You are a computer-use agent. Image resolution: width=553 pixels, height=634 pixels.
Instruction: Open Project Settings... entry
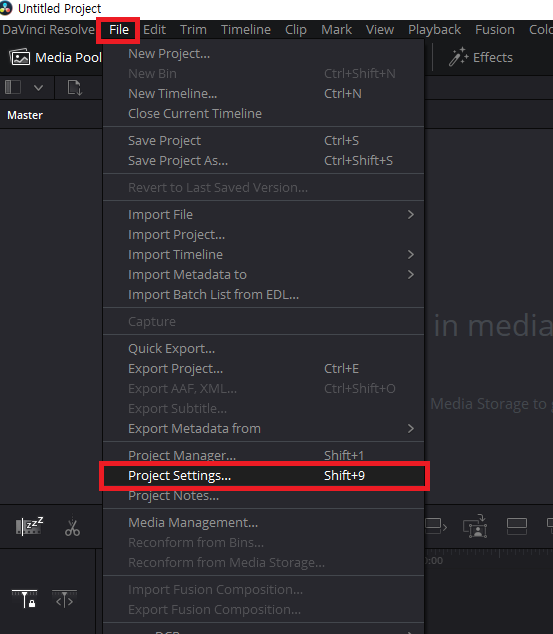tap(264, 476)
